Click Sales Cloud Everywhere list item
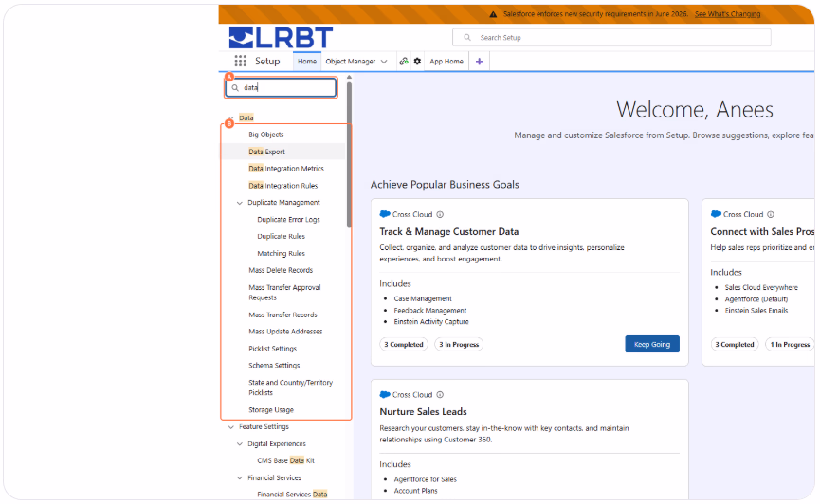820x504 pixels. [x=761, y=288]
